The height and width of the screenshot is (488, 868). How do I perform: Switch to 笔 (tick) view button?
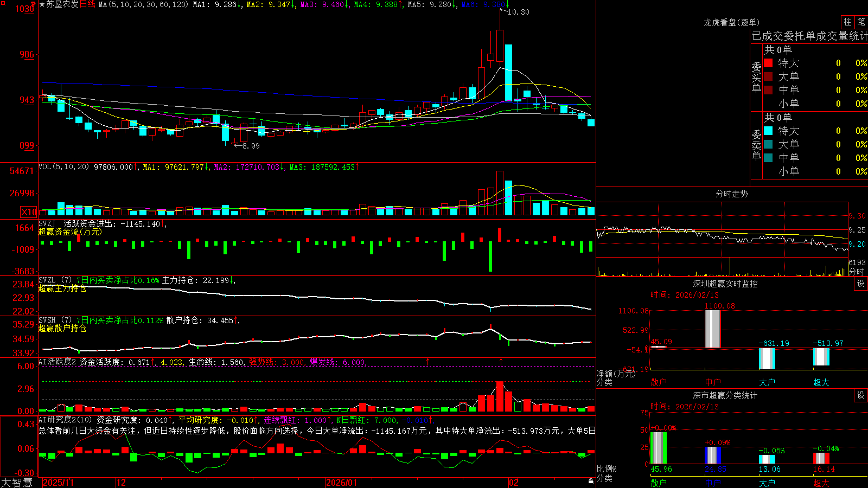click(x=861, y=22)
